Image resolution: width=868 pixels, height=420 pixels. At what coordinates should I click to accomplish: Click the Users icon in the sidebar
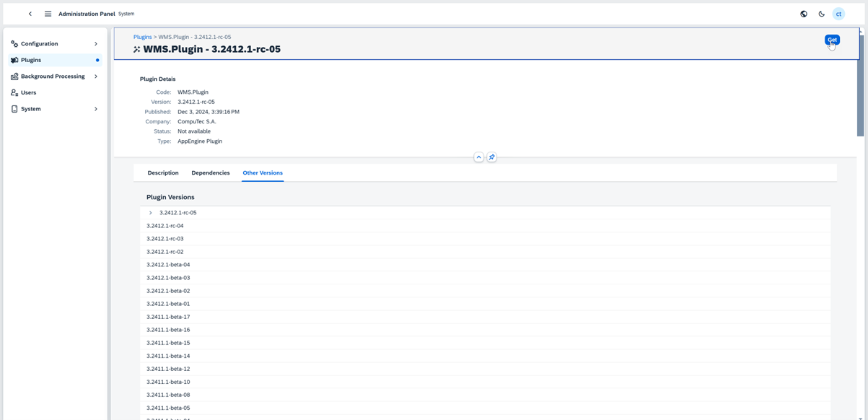[x=14, y=92]
